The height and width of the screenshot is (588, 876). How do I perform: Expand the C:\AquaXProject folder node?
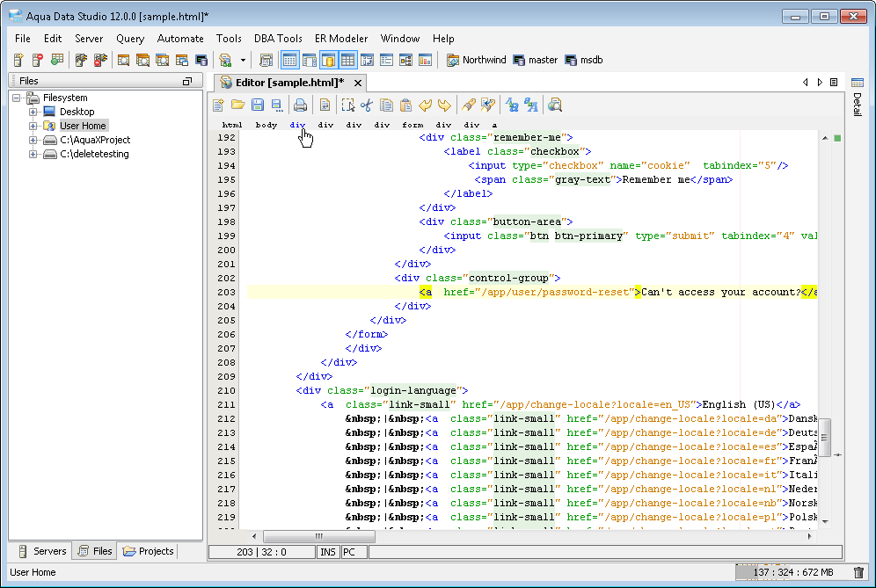coord(33,140)
